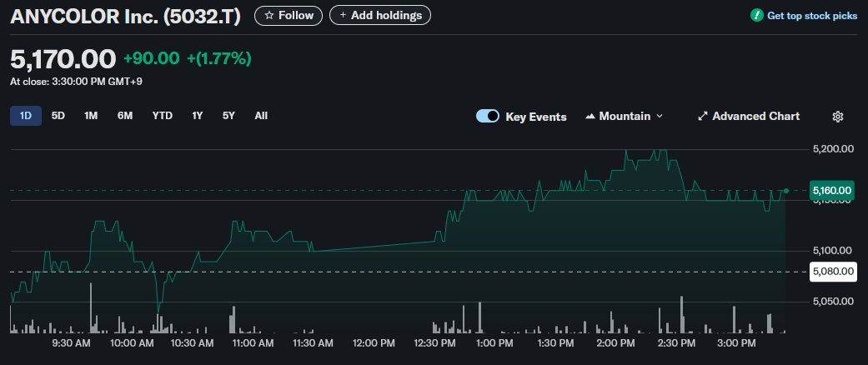
Task: Open chart settings gear icon
Action: pos(837,116)
